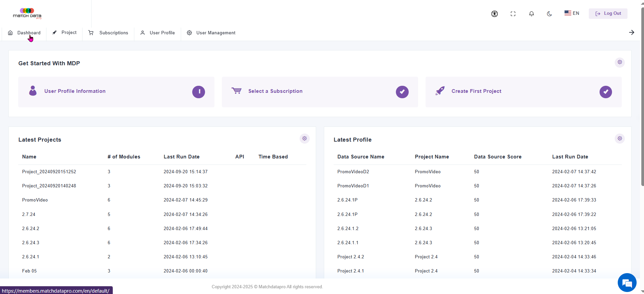Viewport: 644px width, 294px height.
Task: Open Latest Profile settings gear
Action: pos(620,139)
